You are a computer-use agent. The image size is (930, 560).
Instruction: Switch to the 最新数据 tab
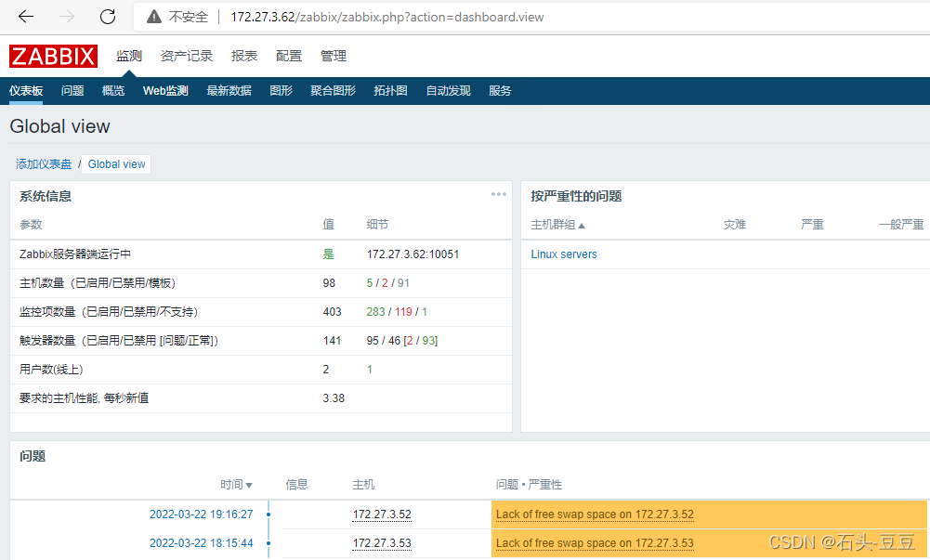pyautogui.click(x=229, y=91)
